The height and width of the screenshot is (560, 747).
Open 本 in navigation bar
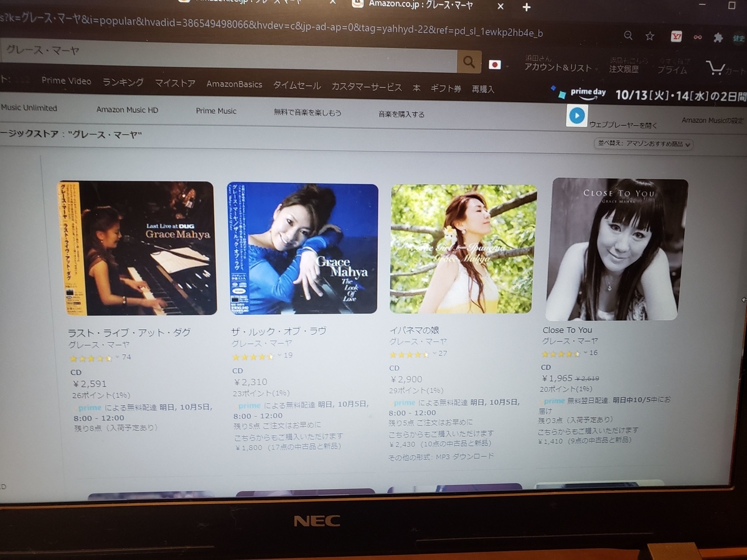[416, 88]
